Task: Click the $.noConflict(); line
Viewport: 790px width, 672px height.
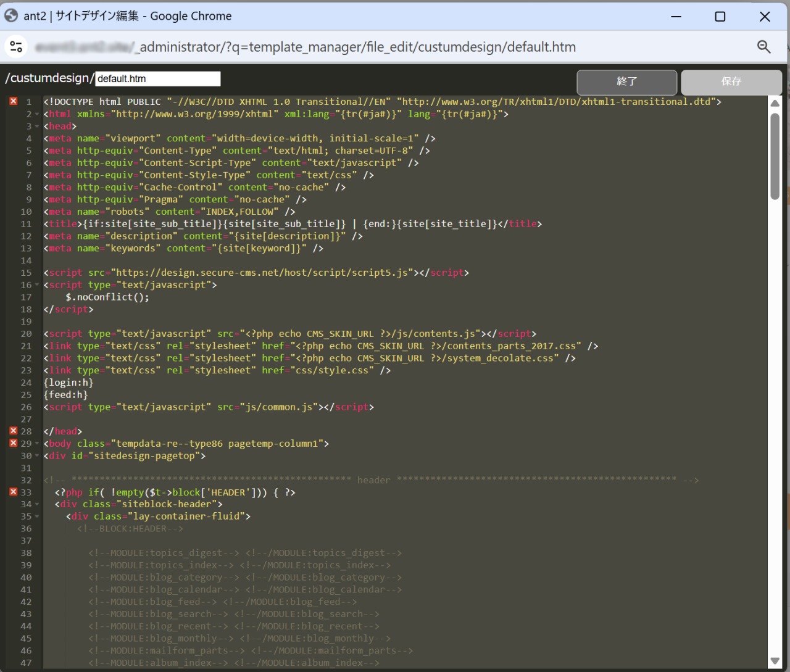Action: (107, 297)
